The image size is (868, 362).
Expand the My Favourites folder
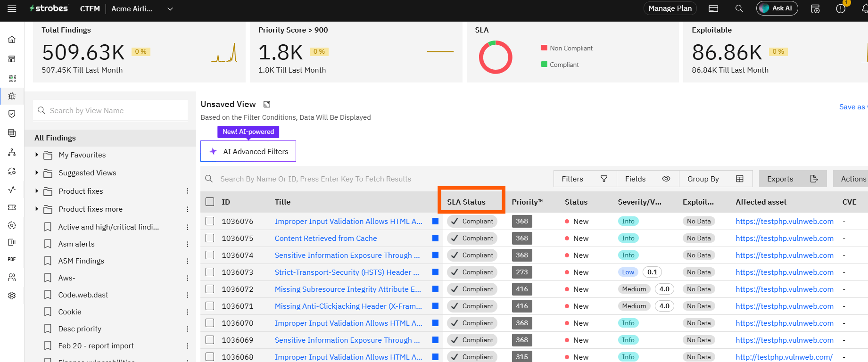[37, 155]
